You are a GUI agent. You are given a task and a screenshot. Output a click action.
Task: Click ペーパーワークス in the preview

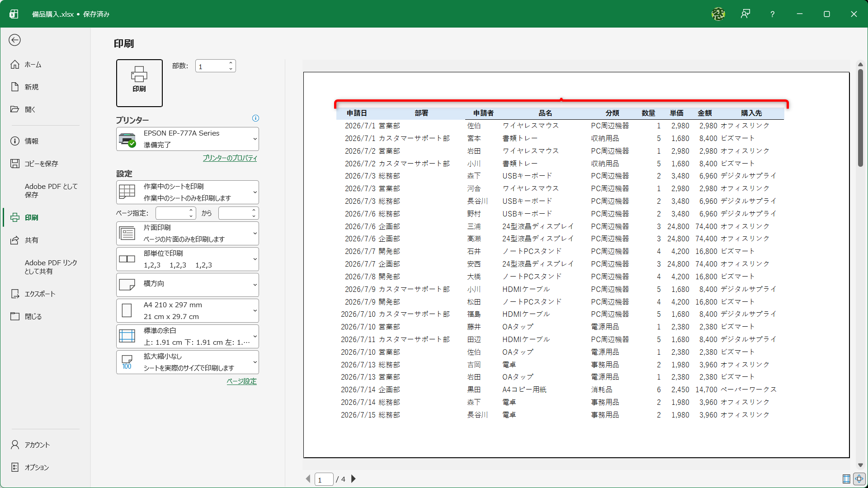click(x=748, y=389)
